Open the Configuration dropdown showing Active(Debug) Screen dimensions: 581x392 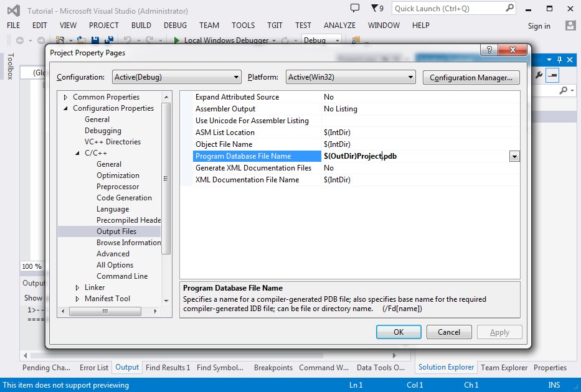point(177,77)
